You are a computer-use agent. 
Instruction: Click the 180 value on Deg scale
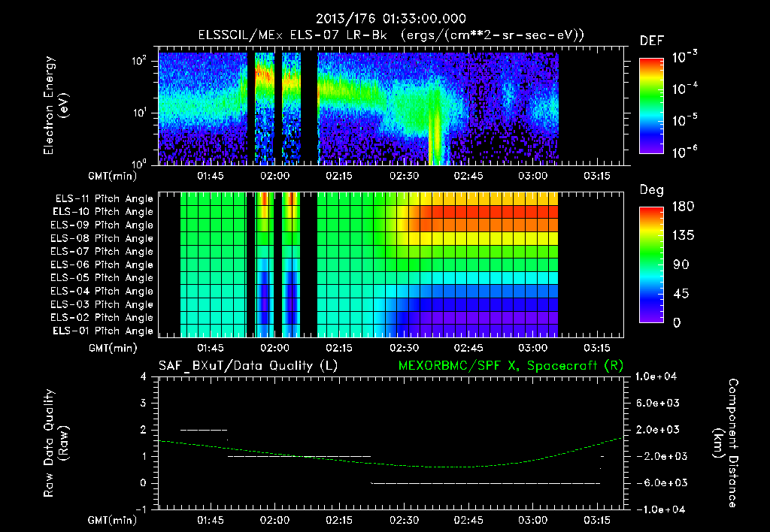[x=683, y=207]
